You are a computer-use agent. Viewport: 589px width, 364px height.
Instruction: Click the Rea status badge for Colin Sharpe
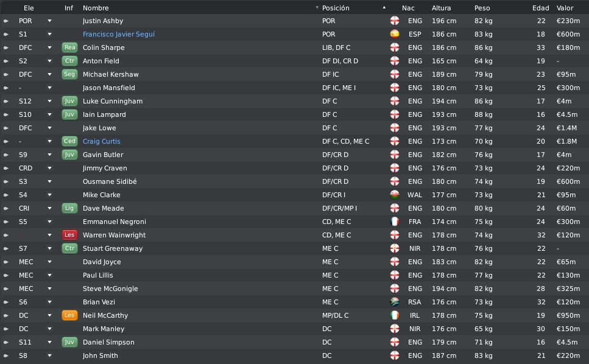click(x=69, y=47)
